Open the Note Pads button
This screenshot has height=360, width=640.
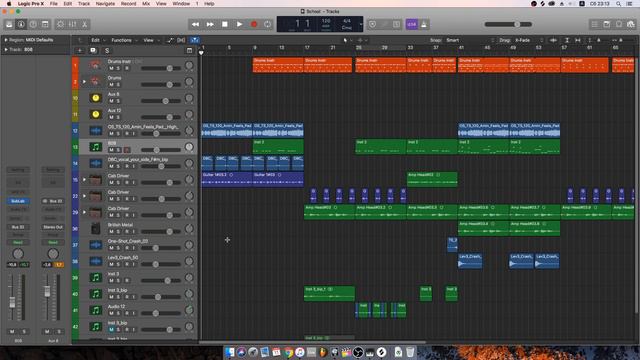point(607,24)
